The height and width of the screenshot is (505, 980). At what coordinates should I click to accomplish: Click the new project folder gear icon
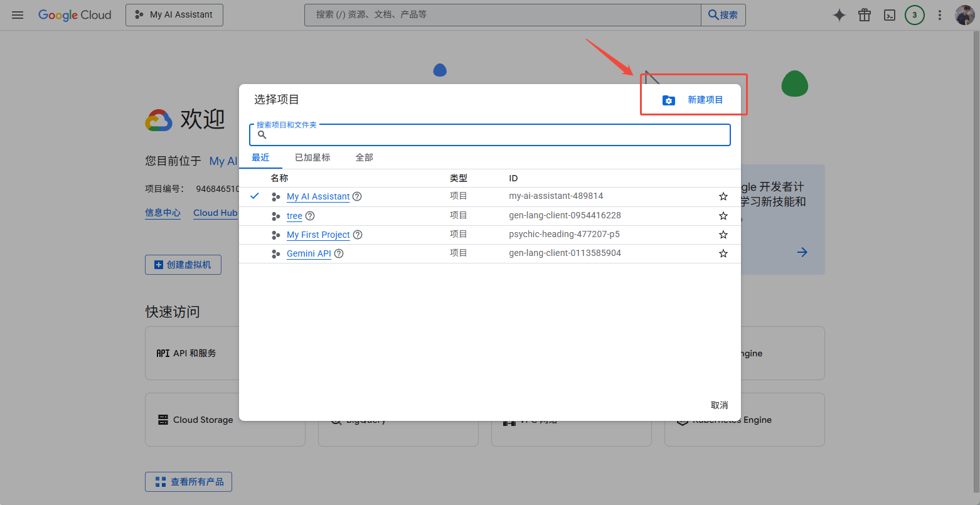[x=669, y=100]
